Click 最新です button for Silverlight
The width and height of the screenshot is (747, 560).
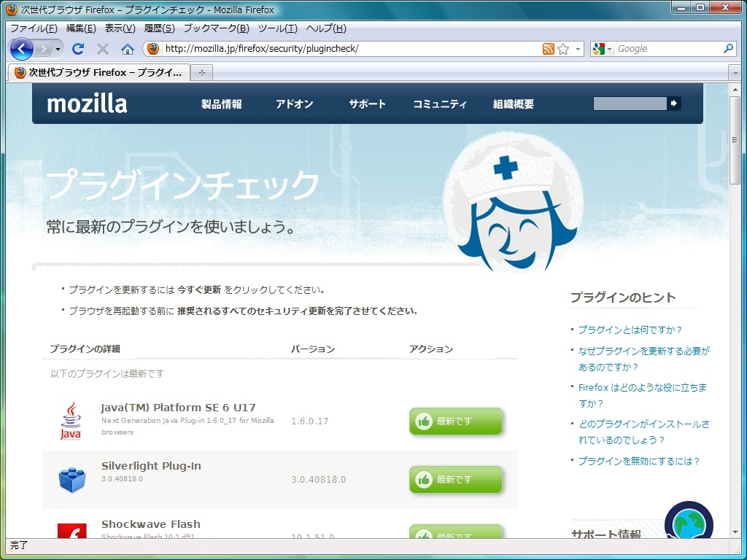pyautogui.click(x=455, y=480)
